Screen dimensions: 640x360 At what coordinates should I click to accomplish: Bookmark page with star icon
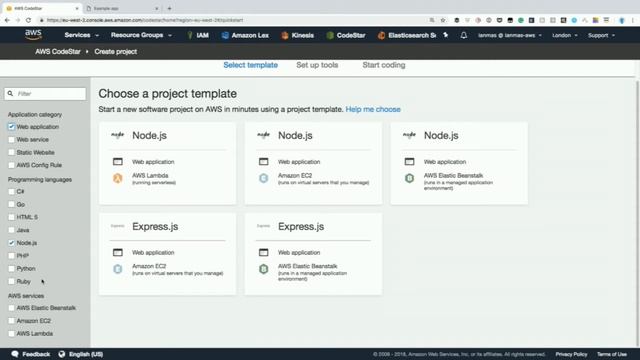pos(443,20)
